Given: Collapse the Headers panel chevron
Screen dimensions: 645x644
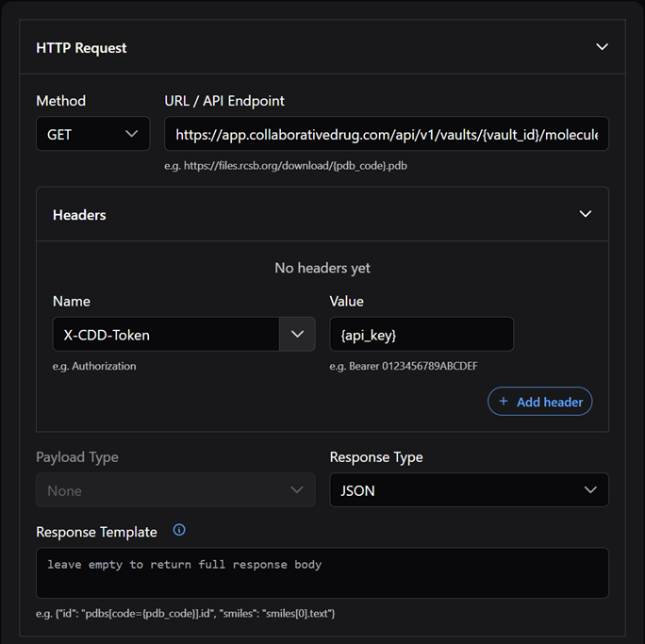Looking at the screenshot, I should (585, 214).
